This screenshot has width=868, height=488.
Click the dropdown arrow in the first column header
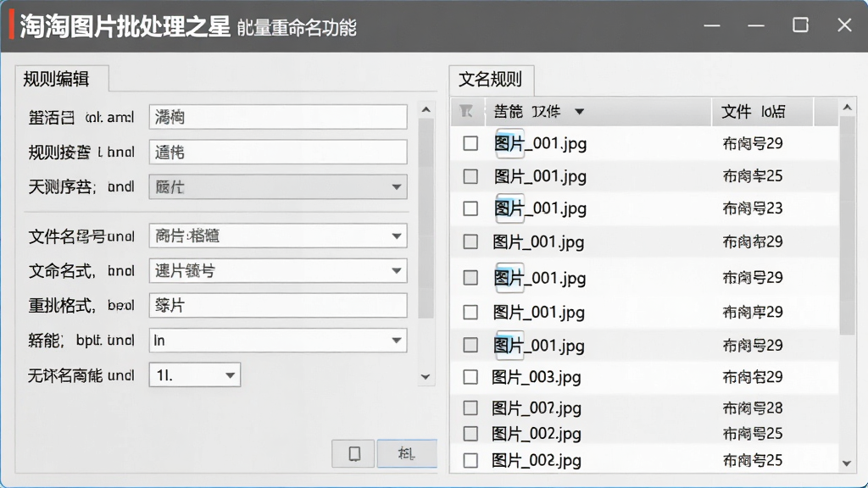click(x=579, y=112)
